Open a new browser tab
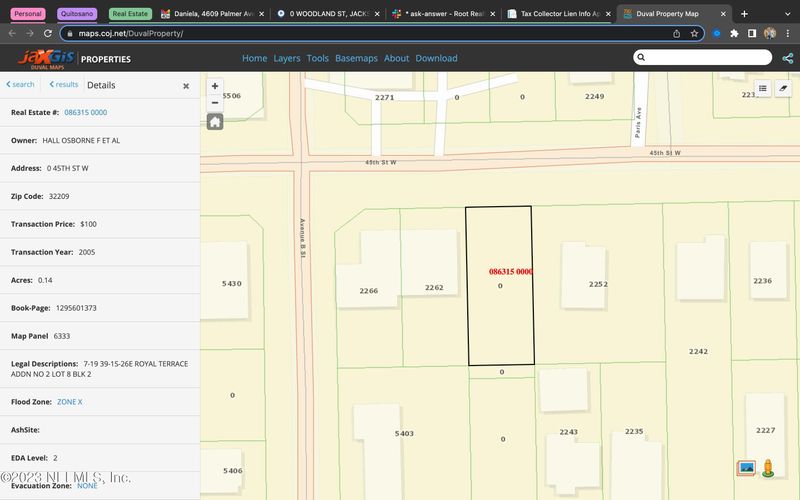This screenshot has width=800, height=500. coord(744,14)
